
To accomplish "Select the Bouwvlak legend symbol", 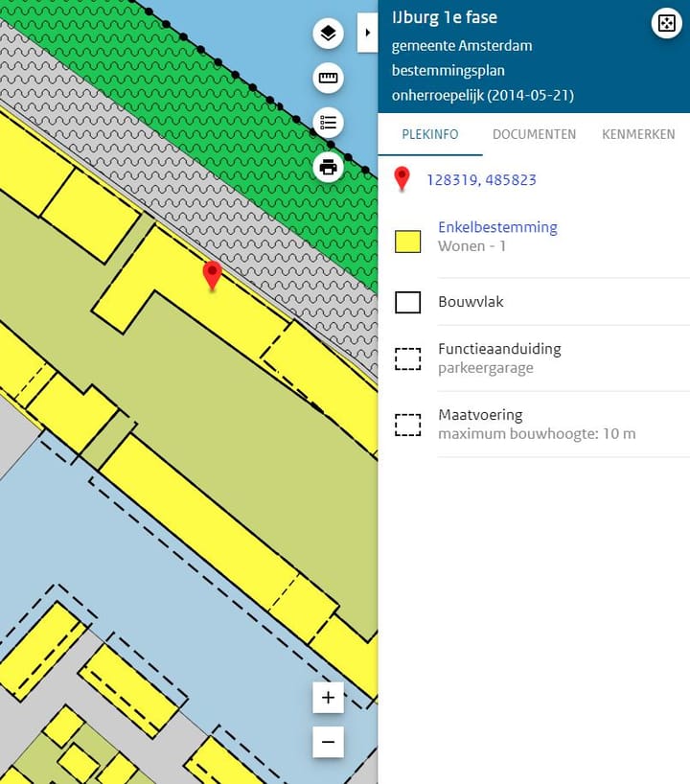I will pyautogui.click(x=408, y=303).
